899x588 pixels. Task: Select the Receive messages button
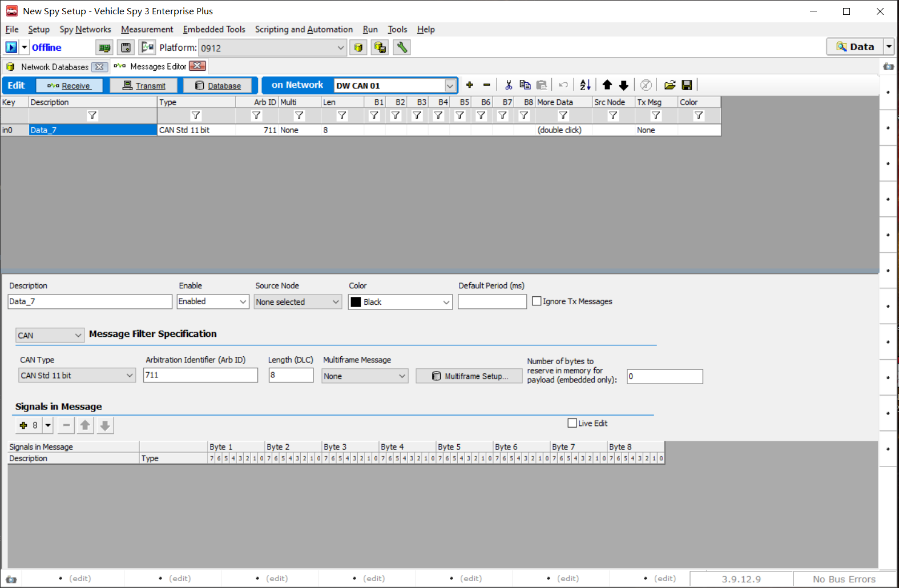coord(69,86)
